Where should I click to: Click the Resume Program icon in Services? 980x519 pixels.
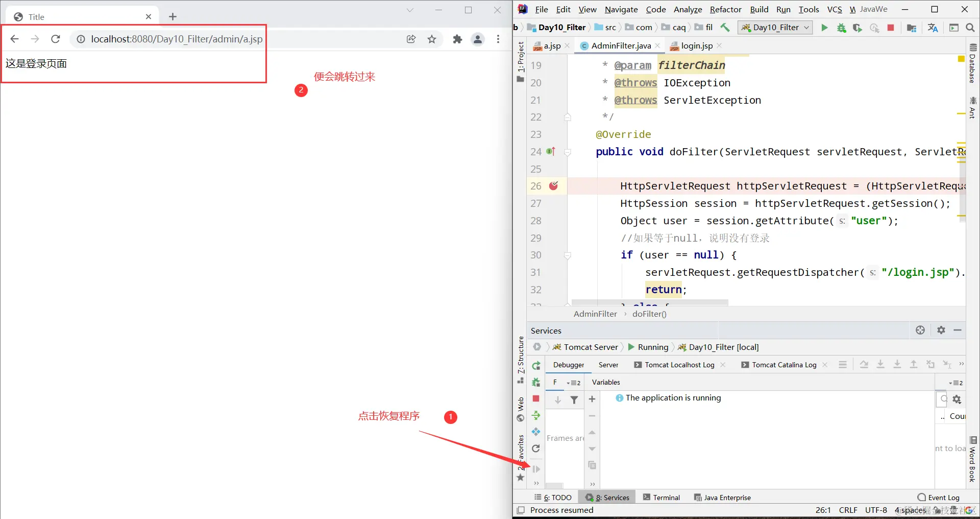(536, 469)
